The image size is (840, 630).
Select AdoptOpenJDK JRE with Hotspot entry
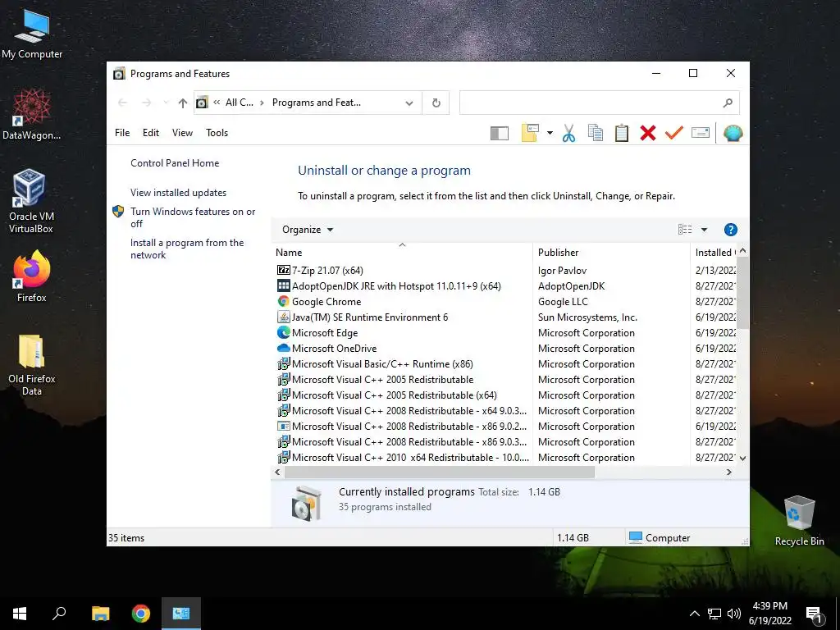pyautogui.click(x=396, y=286)
